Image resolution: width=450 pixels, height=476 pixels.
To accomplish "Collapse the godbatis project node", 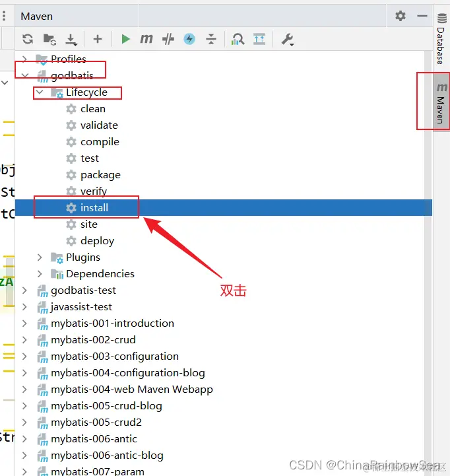I will click(25, 75).
